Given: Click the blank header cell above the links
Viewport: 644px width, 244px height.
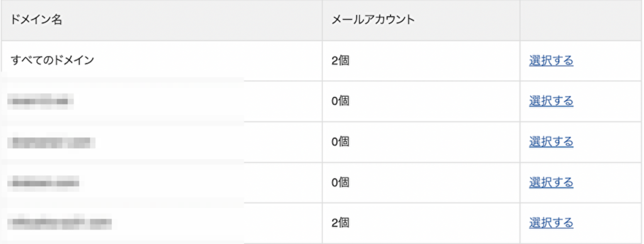Looking at the screenshot, I should point(582,20).
